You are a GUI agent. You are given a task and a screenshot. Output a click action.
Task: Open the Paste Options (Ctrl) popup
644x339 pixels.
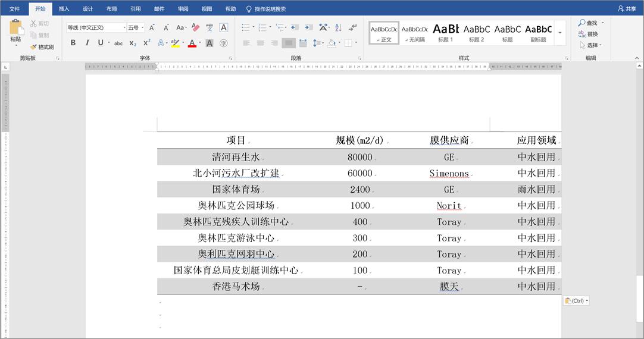577,301
